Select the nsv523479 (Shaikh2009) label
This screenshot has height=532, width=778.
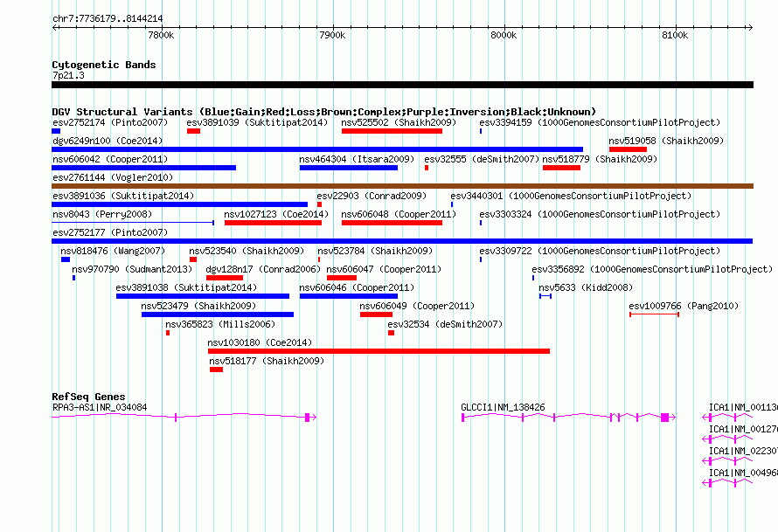point(198,306)
